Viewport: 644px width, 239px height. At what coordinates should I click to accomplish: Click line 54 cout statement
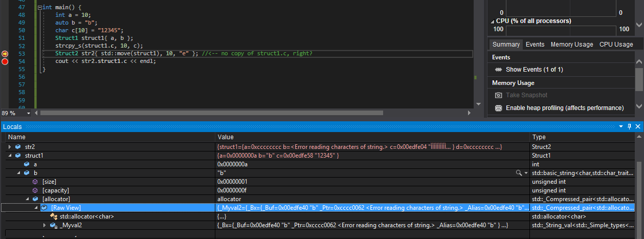click(105, 61)
